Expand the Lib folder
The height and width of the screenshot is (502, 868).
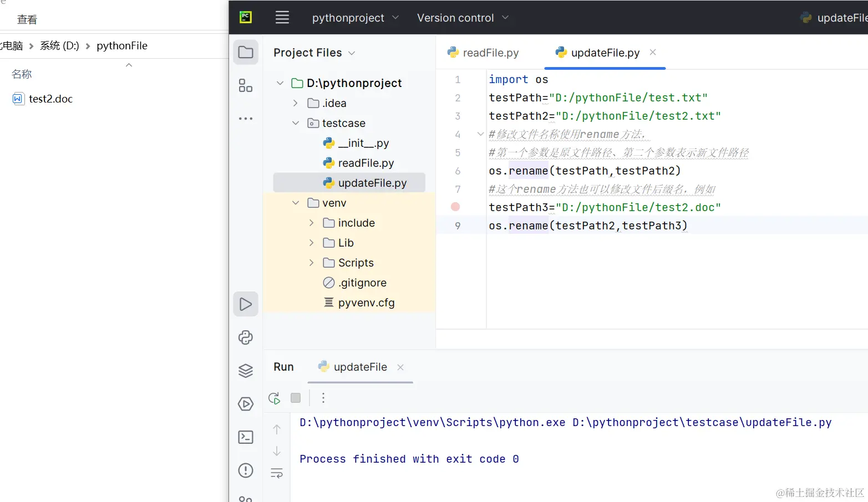(311, 243)
